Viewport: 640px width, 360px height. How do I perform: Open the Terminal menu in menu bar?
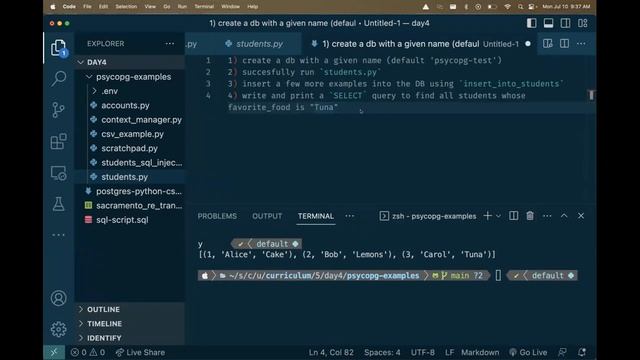coord(204,7)
